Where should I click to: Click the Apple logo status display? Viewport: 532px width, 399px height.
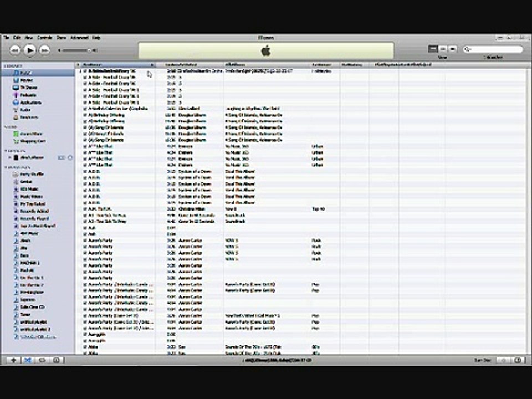click(x=266, y=51)
